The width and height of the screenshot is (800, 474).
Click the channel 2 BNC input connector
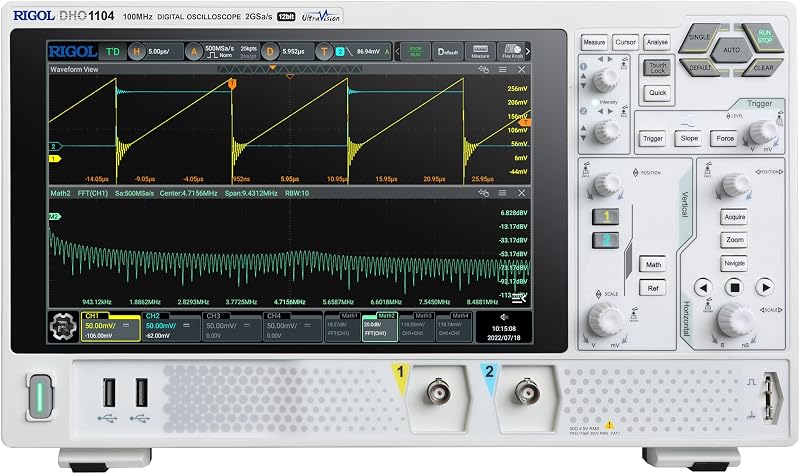(527, 392)
